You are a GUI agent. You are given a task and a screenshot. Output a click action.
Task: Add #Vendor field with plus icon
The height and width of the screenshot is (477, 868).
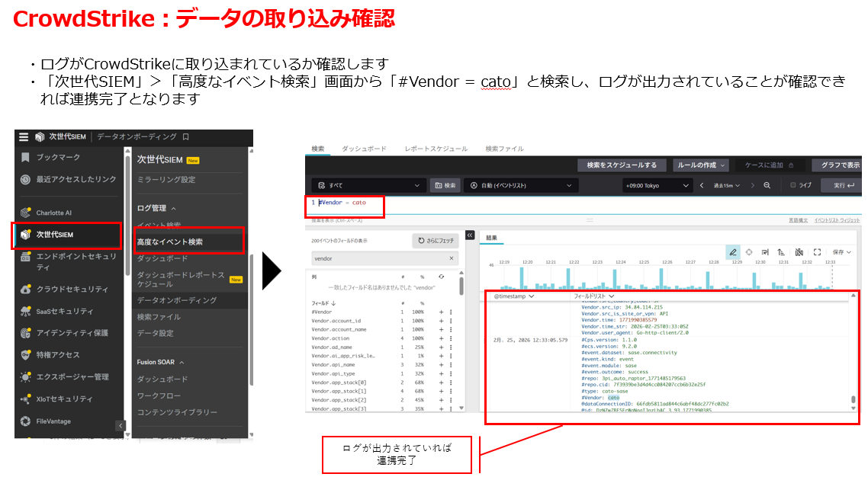[x=441, y=312]
